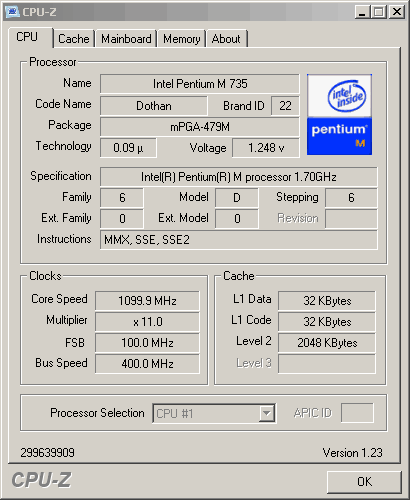Viewport: 410px width, 500px height.
Task: Close the CPU-Z window
Action: [397, 12]
